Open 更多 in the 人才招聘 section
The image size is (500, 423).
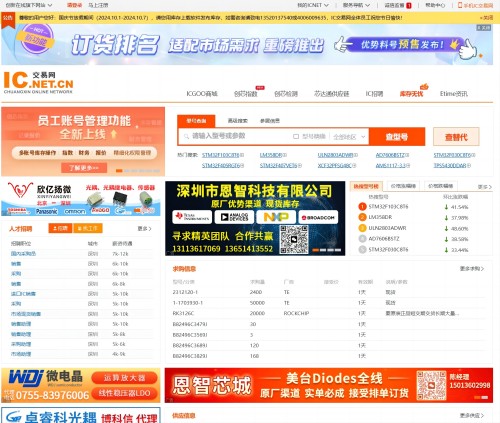[x=145, y=229]
